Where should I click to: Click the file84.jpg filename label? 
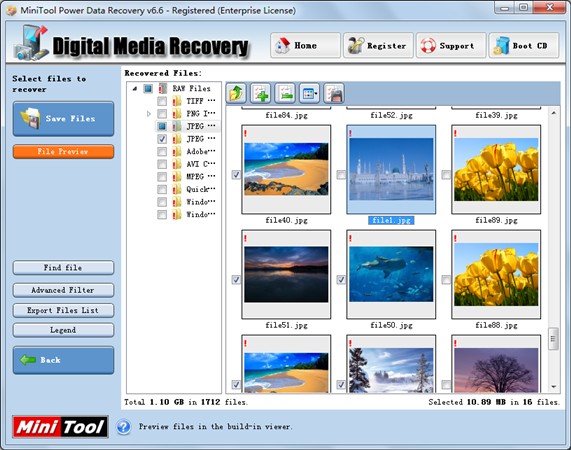coord(286,115)
